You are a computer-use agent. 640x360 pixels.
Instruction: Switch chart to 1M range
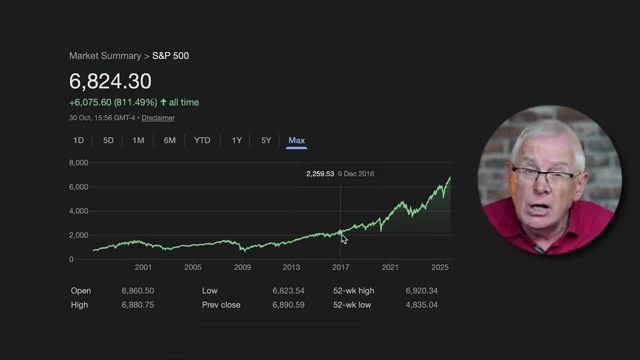(x=138, y=140)
